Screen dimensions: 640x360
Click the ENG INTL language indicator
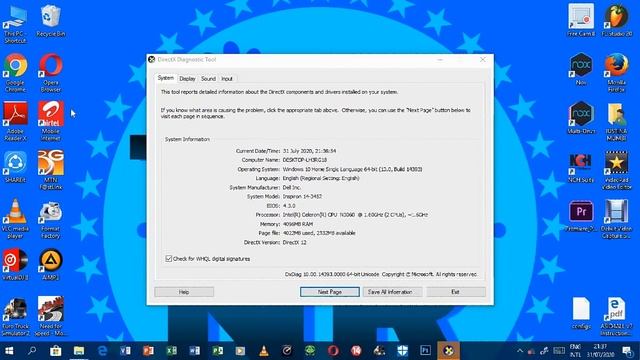tap(575, 351)
